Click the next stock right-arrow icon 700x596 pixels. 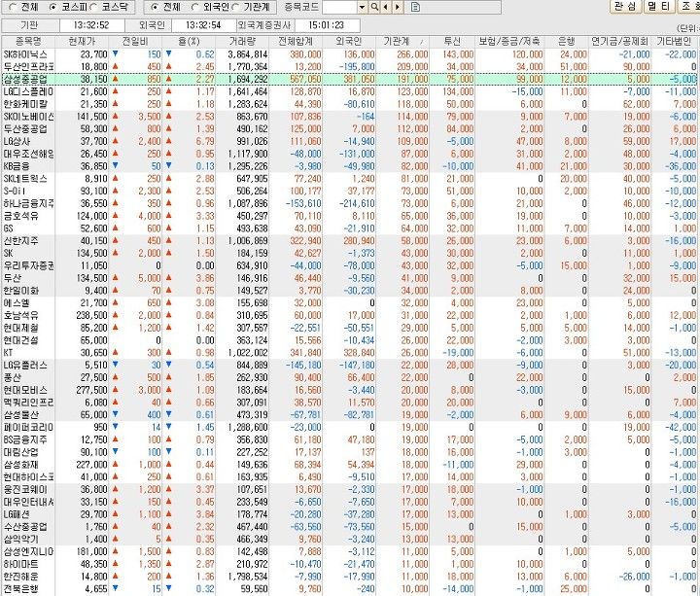397,7
